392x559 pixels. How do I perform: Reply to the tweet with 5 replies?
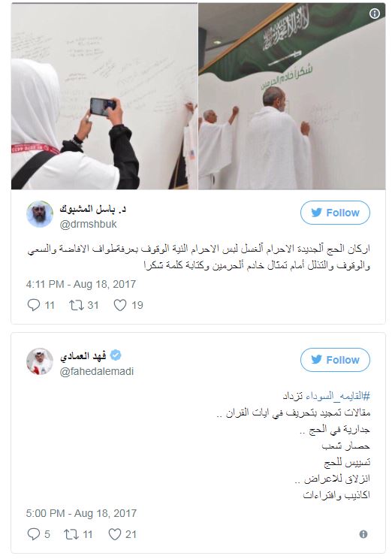(x=34, y=534)
